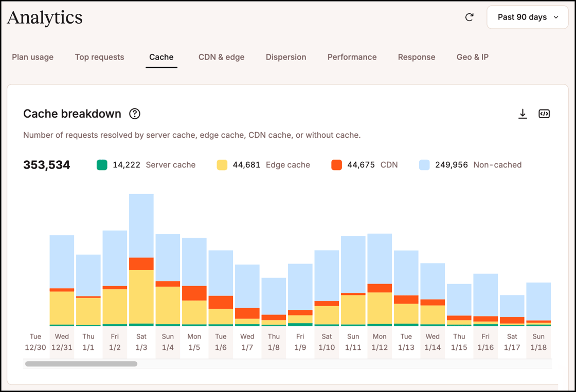The image size is (576, 392).
Task: Click the Sat 1/17 axis label
Action: tap(512, 342)
